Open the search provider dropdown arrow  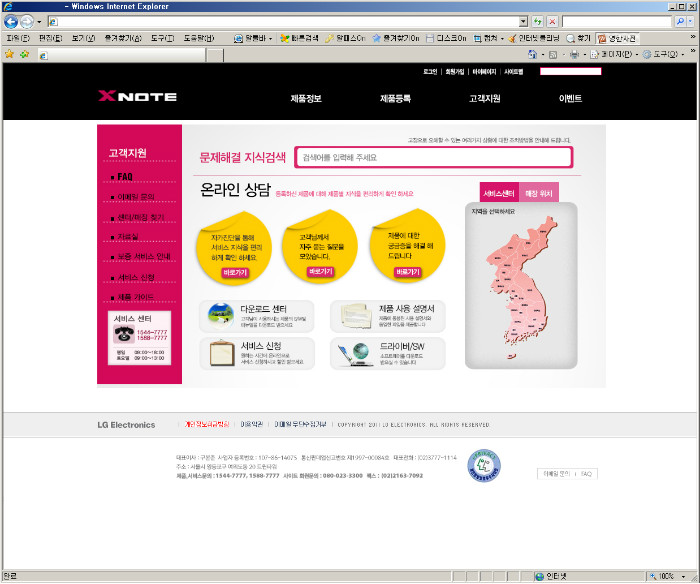690,21
